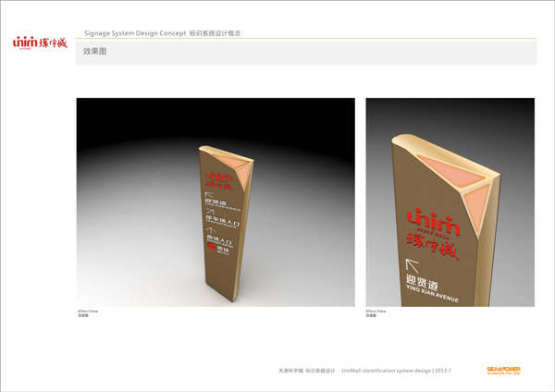
Task: Open the full signage pylon render image
Action: (216, 202)
